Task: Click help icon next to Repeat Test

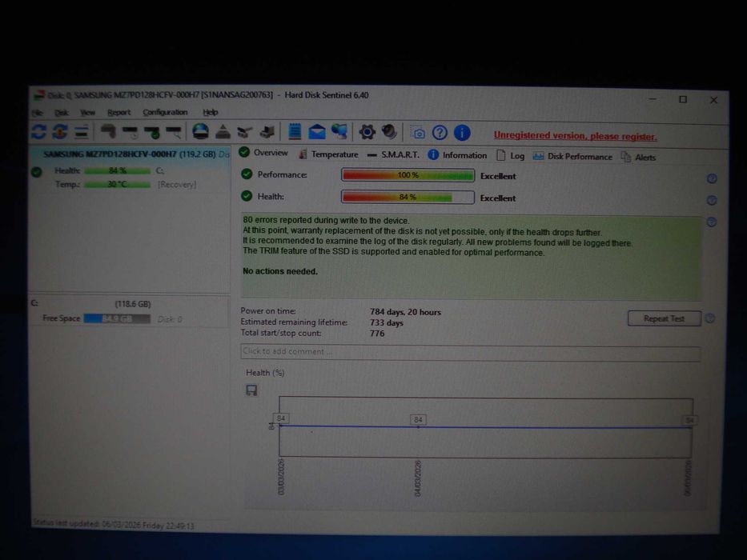Action: [x=710, y=318]
